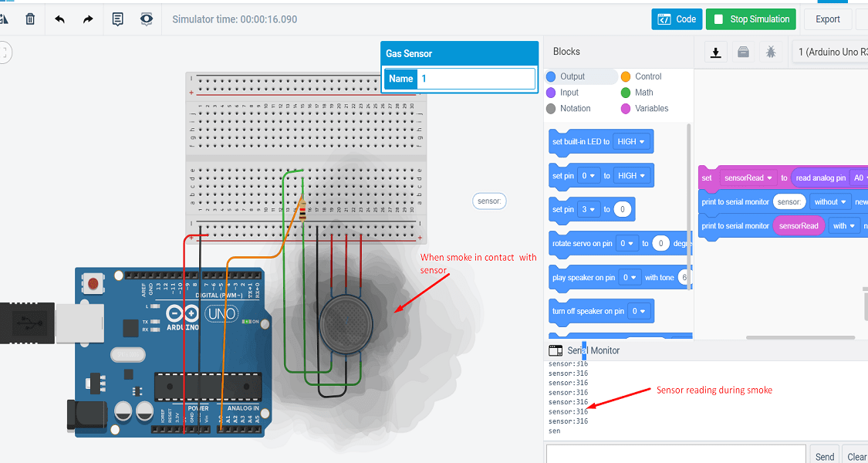
Task: Delete selected component with trash icon
Action: 30,19
